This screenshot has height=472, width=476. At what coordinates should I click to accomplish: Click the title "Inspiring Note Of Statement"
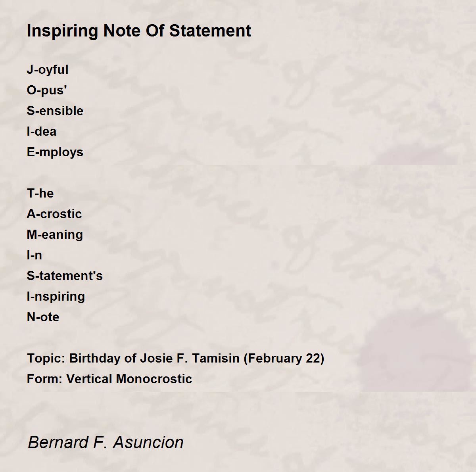(139, 31)
